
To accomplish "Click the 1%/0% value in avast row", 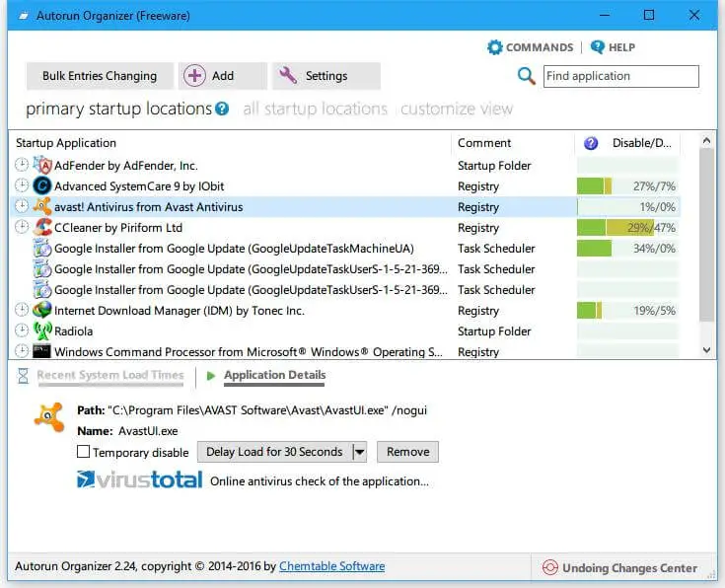I will (x=658, y=207).
